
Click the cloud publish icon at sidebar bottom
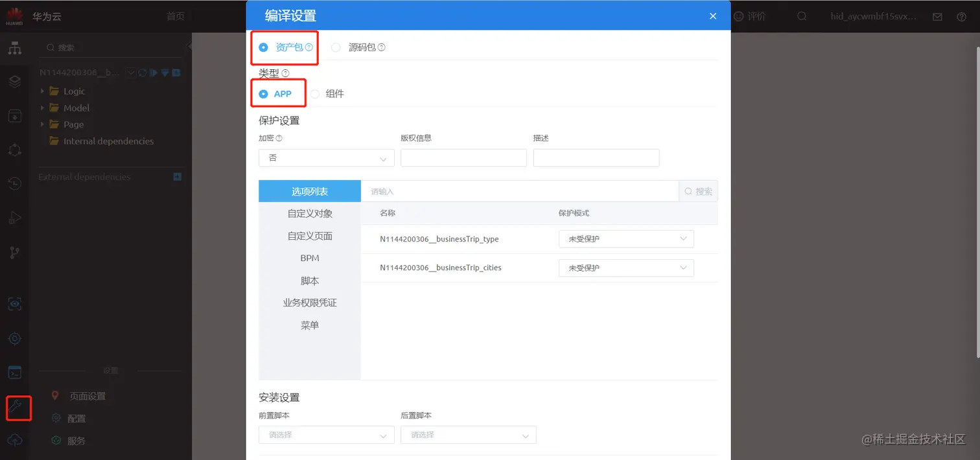click(14, 440)
